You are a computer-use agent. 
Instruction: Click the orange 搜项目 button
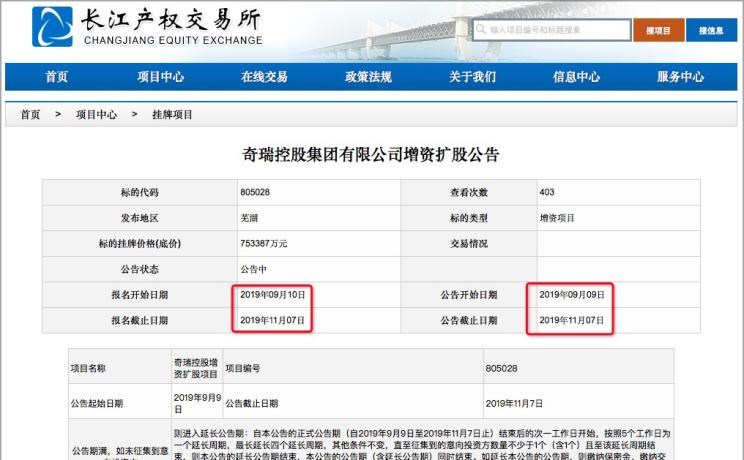[x=659, y=30]
